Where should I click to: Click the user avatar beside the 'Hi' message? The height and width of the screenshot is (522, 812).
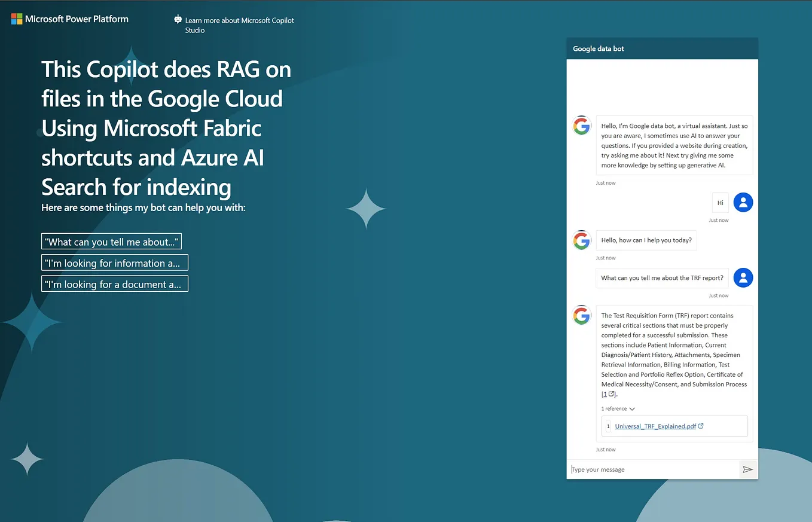click(743, 202)
